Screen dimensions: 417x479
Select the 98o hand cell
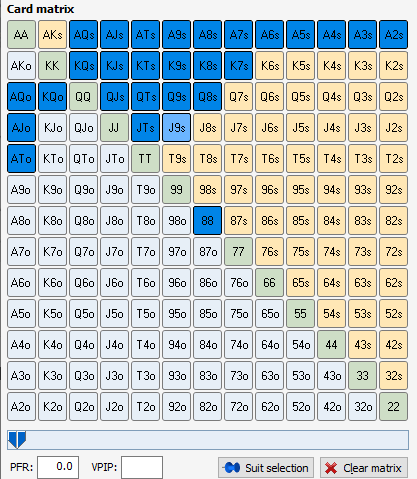click(176, 221)
